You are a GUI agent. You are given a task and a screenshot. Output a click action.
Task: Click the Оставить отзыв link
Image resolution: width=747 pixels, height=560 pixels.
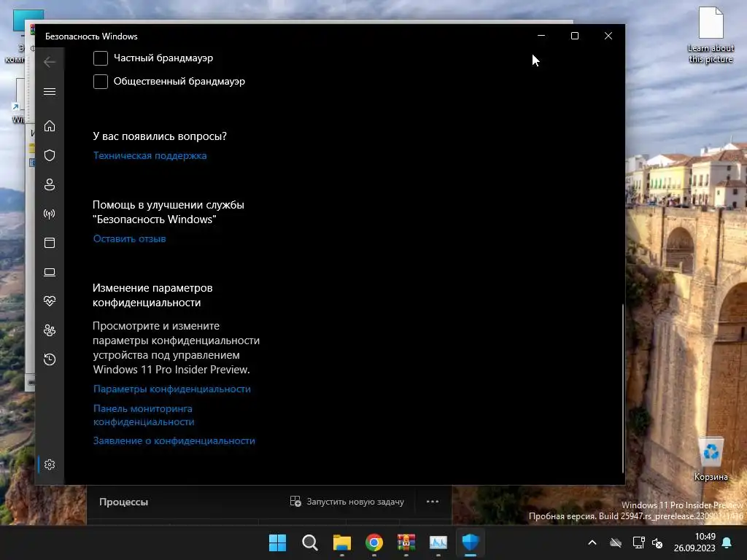tap(130, 238)
